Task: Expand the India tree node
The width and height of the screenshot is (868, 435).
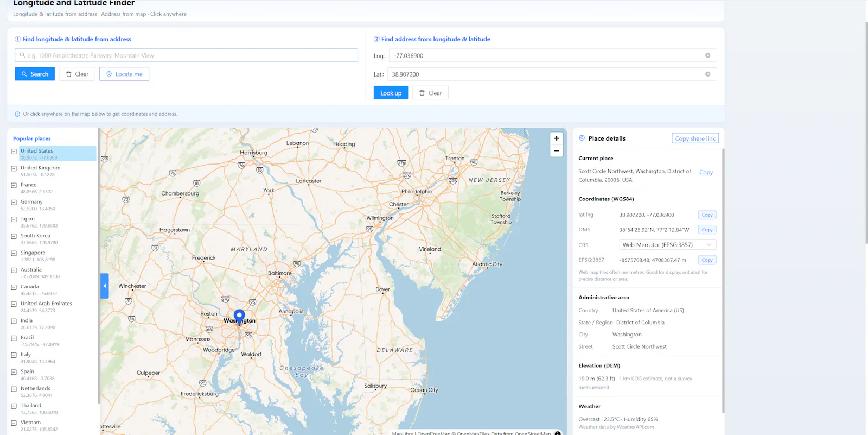Action: tap(14, 321)
